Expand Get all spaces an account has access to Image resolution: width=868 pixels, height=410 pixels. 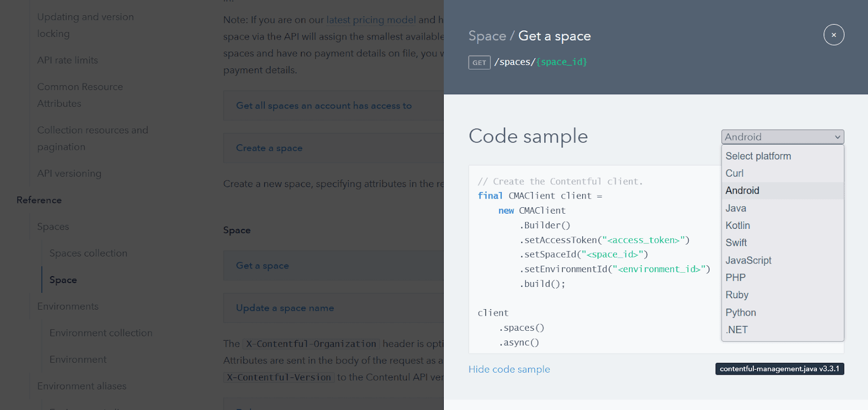click(x=324, y=106)
